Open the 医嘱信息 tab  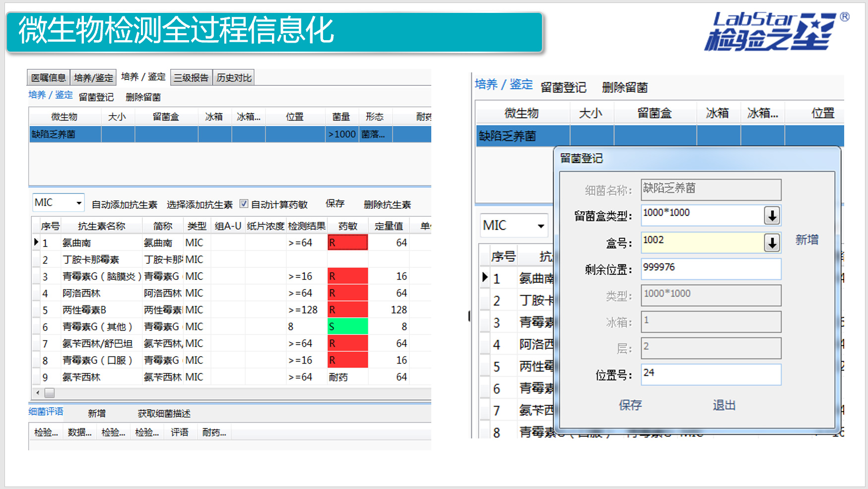(x=48, y=77)
